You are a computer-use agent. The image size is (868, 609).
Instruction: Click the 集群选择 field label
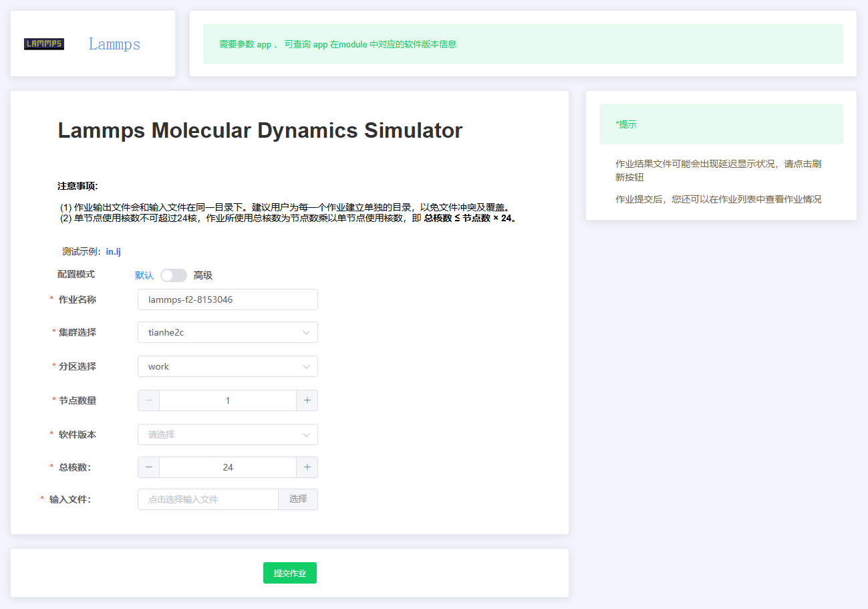pos(78,332)
